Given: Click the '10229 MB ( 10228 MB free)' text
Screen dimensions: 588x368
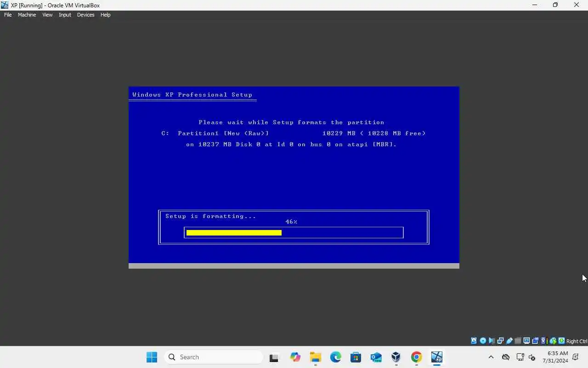Looking at the screenshot, I should (374, 133).
